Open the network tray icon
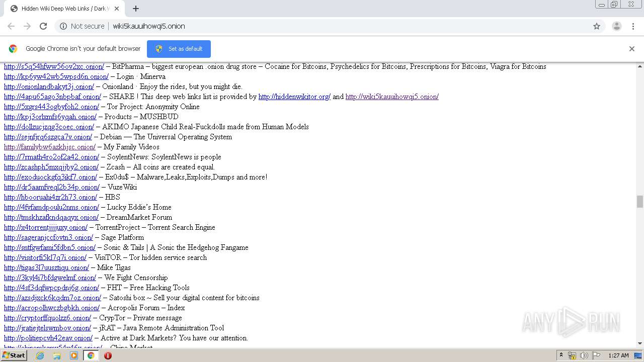The width and height of the screenshot is (644, 362). click(x=572, y=355)
